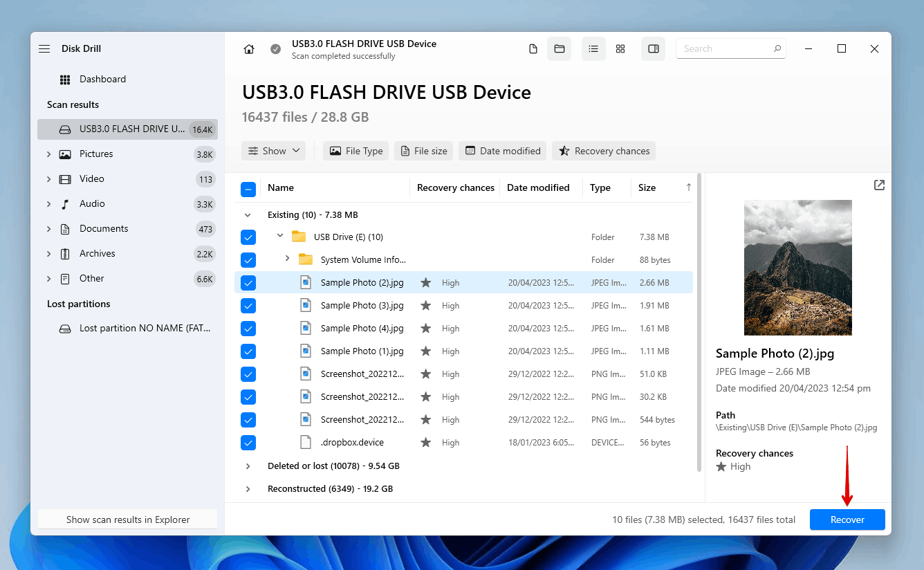
Task: Click the star icon for Sample Photo (3).jpg
Action: click(x=426, y=306)
